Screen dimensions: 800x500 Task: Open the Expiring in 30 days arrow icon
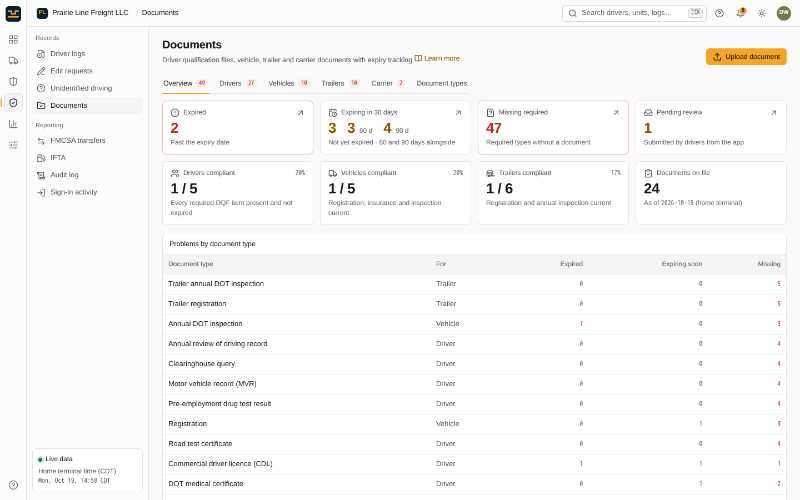pos(458,113)
